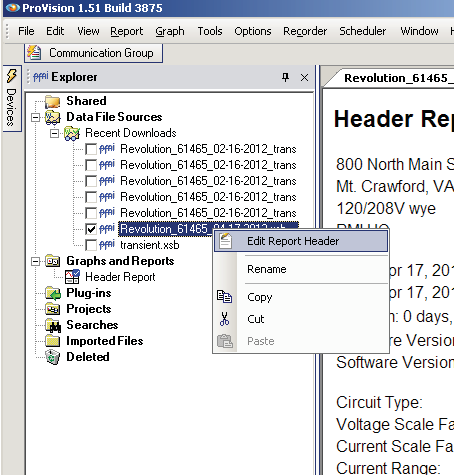Collapse the Graphs and Reports node

[35, 261]
